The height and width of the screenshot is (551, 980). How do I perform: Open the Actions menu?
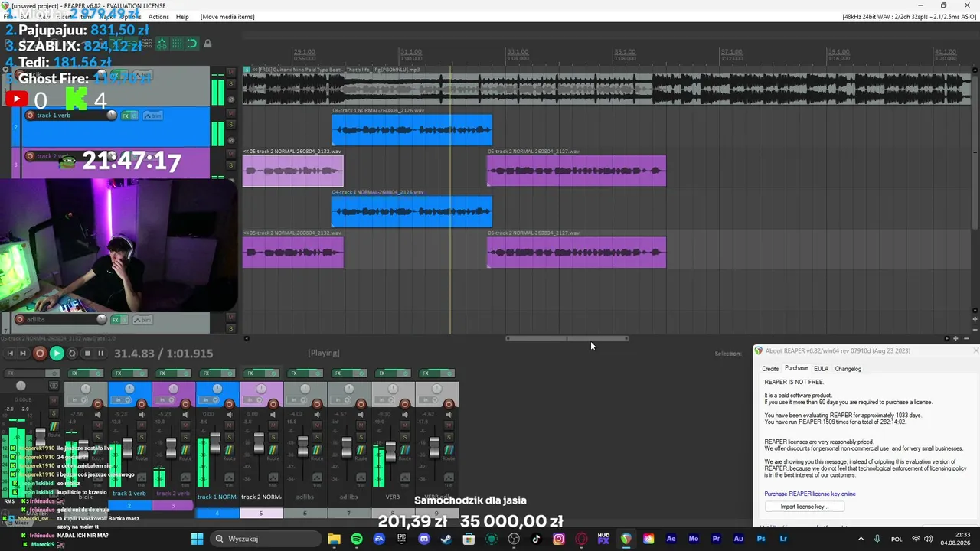coord(158,17)
